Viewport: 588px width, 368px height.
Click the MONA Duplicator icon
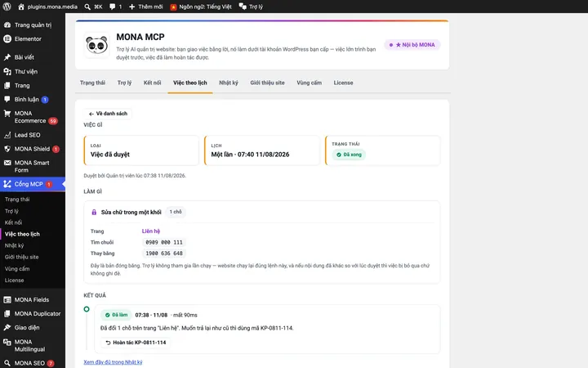point(7,313)
